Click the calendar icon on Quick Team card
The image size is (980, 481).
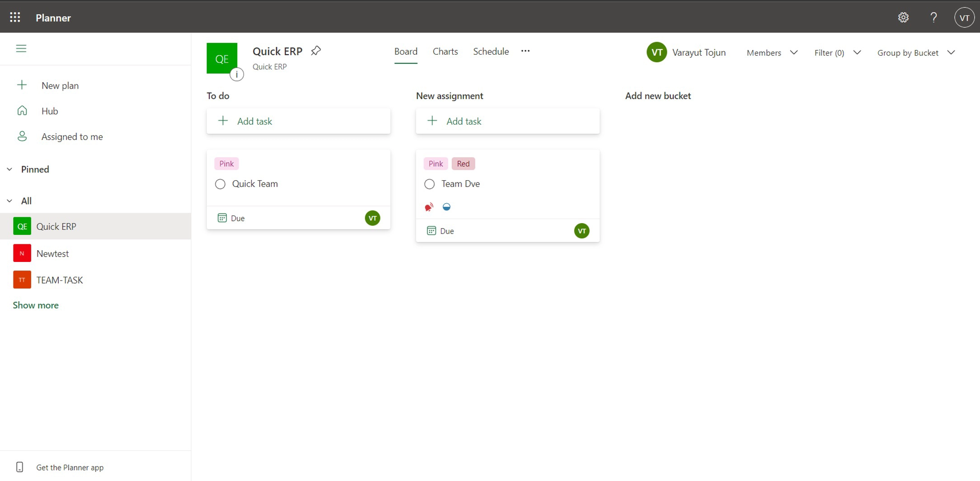pos(222,218)
